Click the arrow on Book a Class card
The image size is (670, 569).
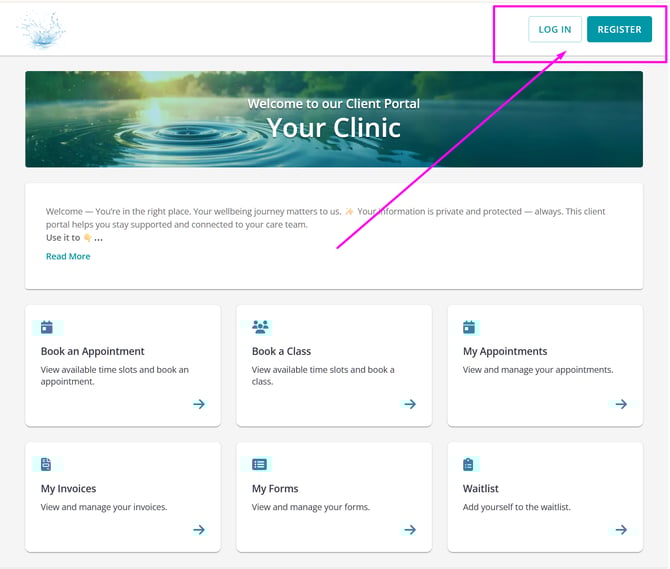point(410,404)
